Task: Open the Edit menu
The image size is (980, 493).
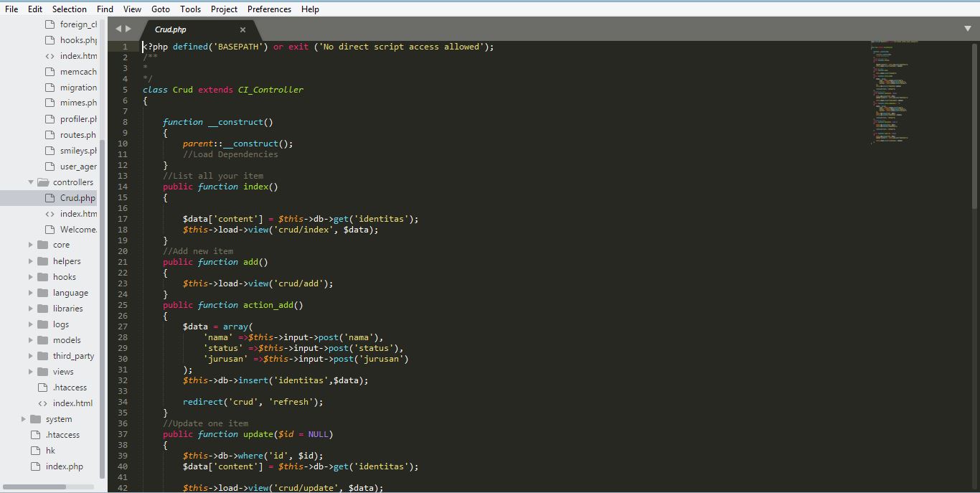Action: (34, 9)
